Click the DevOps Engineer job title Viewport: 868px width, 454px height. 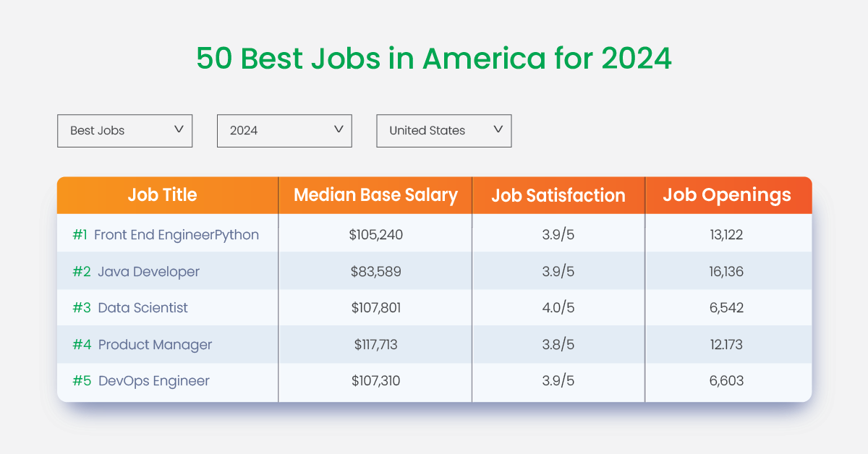tap(152, 381)
